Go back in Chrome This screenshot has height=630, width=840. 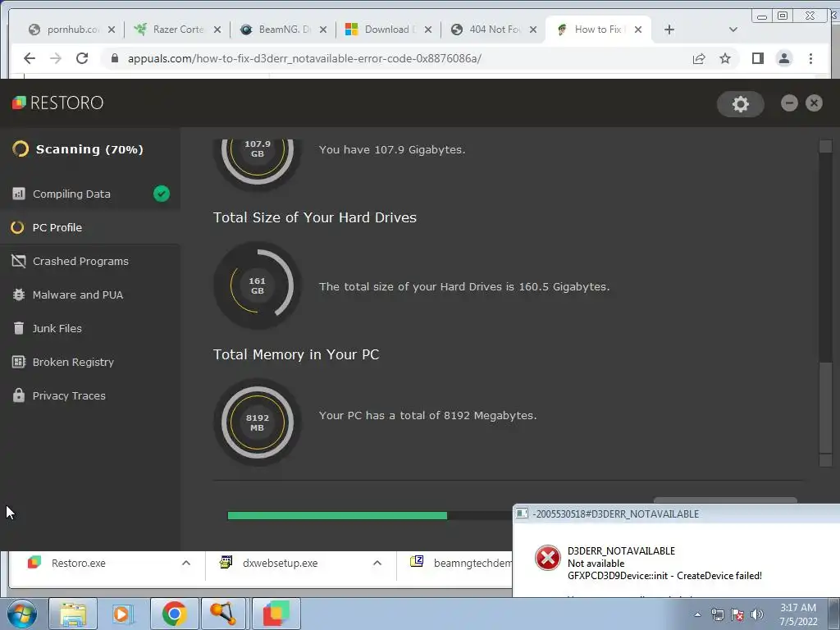point(30,58)
